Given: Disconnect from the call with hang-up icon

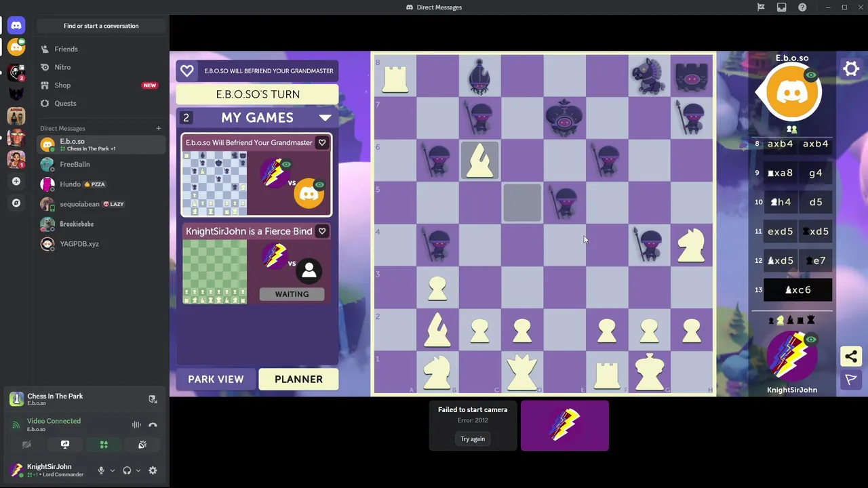Looking at the screenshot, I should tap(153, 425).
